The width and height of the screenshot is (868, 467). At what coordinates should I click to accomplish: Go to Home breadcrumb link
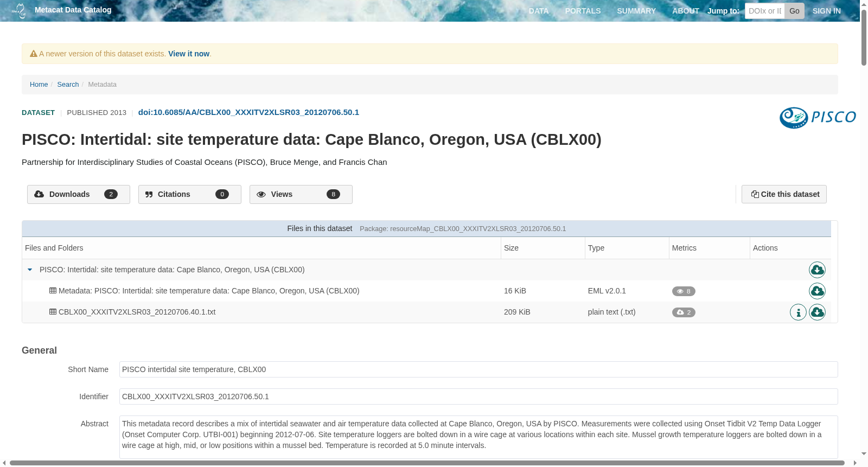pos(39,84)
